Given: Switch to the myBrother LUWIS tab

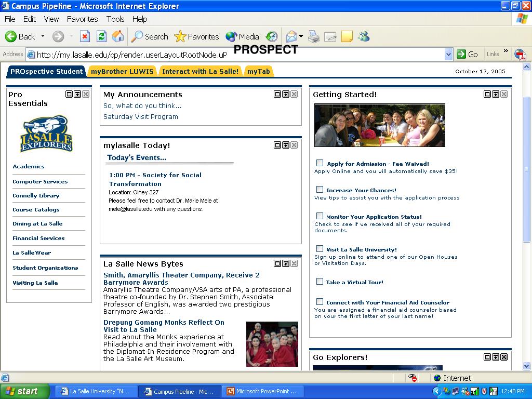Looking at the screenshot, I should (122, 71).
